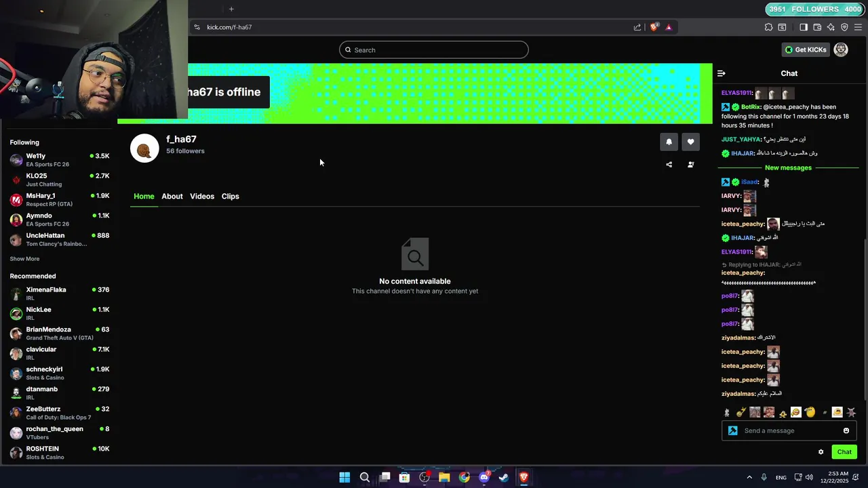The image size is (868, 488).
Task: Switch to the About tab
Action: 172,197
